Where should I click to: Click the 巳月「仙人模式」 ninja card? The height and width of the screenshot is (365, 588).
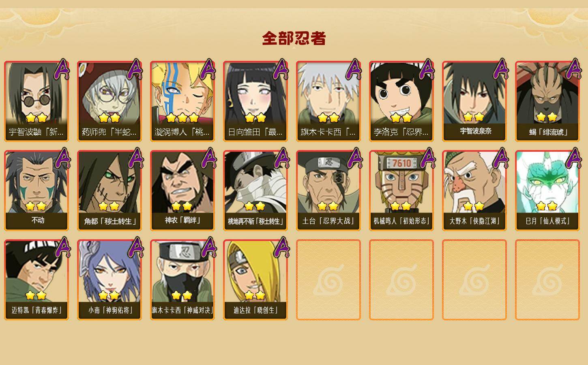[547, 190]
